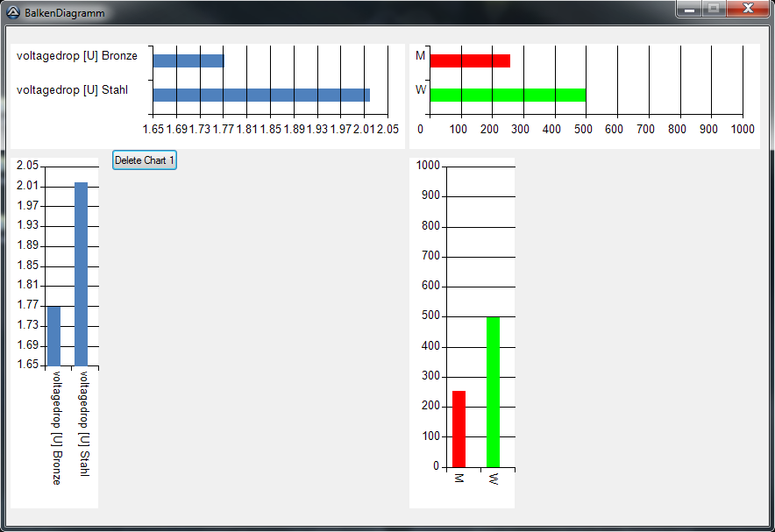Click the BalkenDiagramm application icon in title bar
This screenshot has height=532, width=775.
pyautogui.click(x=13, y=13)
